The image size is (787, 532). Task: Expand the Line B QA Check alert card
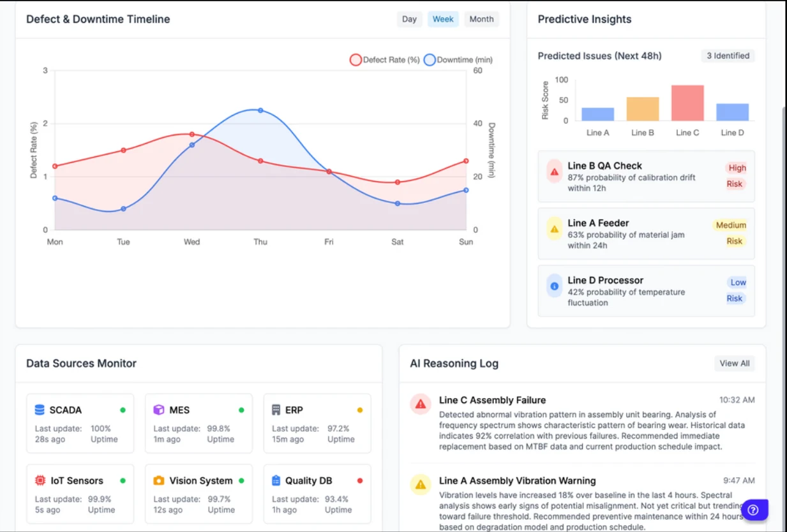(646, 176)
